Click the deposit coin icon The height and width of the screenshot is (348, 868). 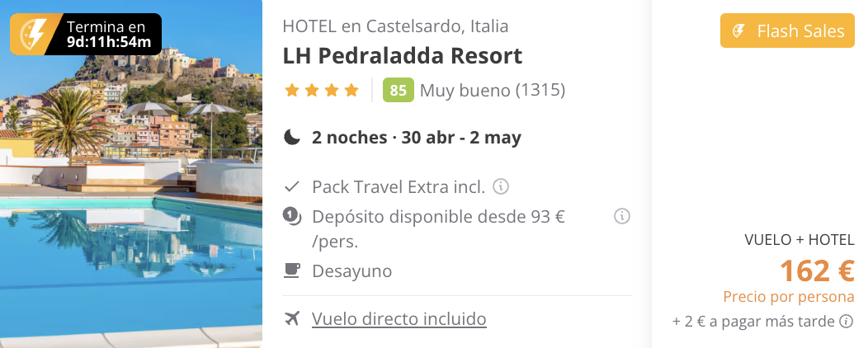pyautogui.click(x=292, y=216)
